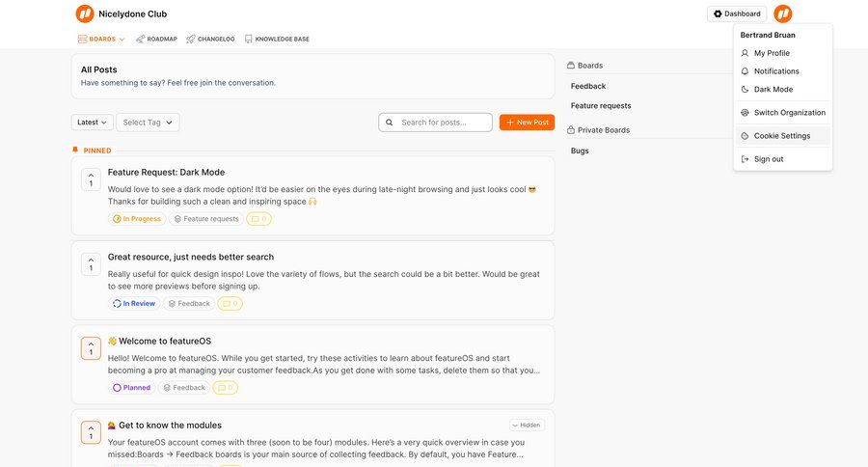The width and height of the screenshot is (868, 467).
Task: Choose Sign out from the menu
Action: coord(768,159)
